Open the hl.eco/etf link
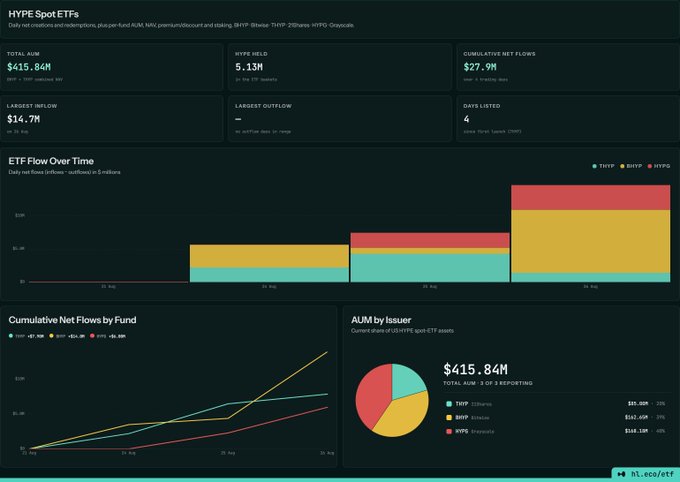The height and width of the screenshot is (482, 680). click(652, 474)
